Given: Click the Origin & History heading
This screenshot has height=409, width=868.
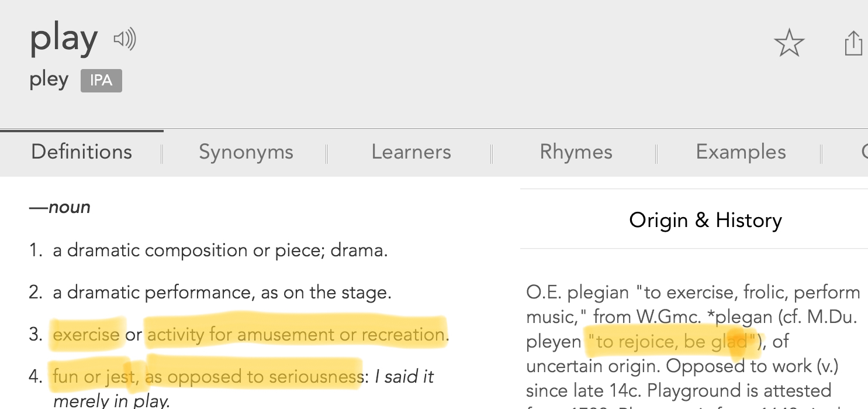Looking at the screenshot, I should pos(705,221).
